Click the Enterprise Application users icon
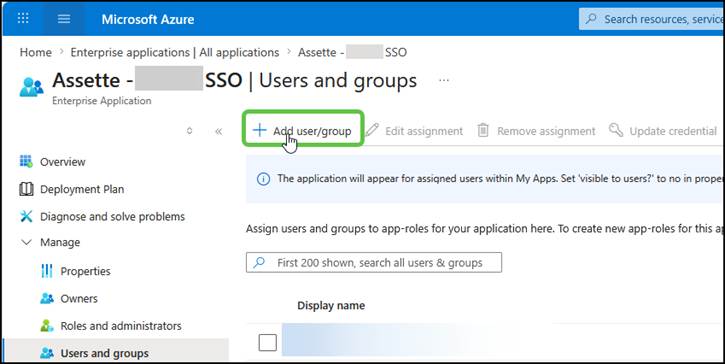 coord(31,87)
